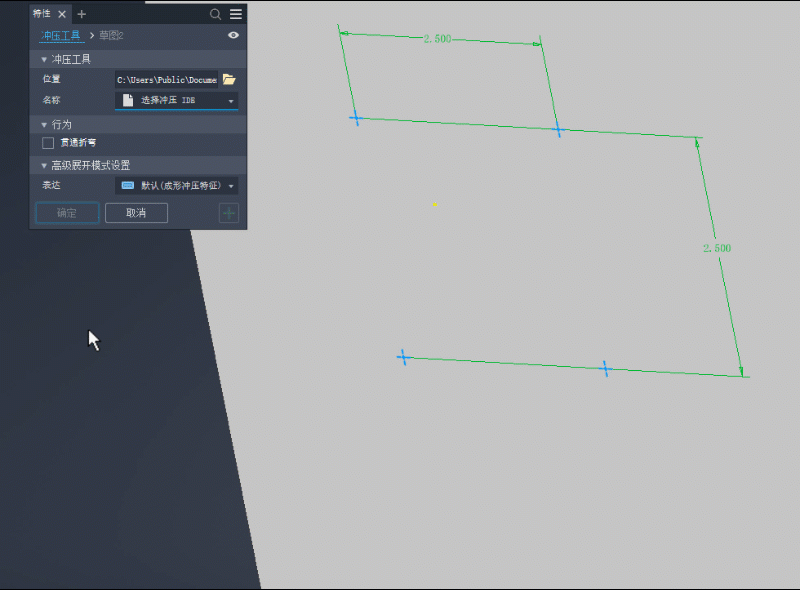Select the 特性 tab label
800x590 pixels.
click(42, 14)
